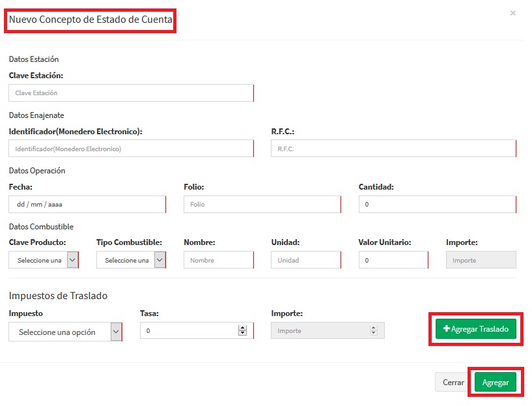Click the Tasa number input

tap(189, 331)
